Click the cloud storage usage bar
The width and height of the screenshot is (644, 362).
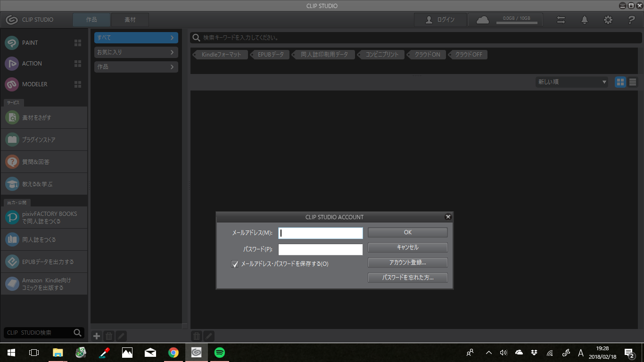tap(516, 22)
